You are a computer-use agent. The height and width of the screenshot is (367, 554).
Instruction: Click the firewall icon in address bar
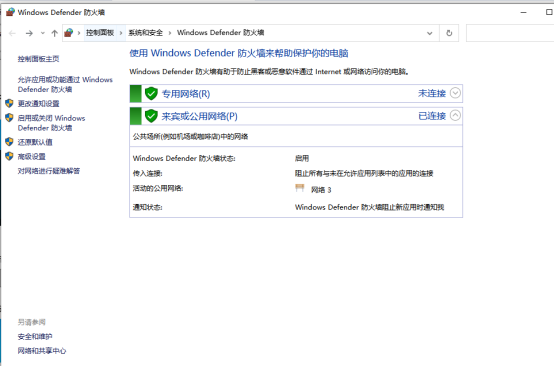pos(69,33)
